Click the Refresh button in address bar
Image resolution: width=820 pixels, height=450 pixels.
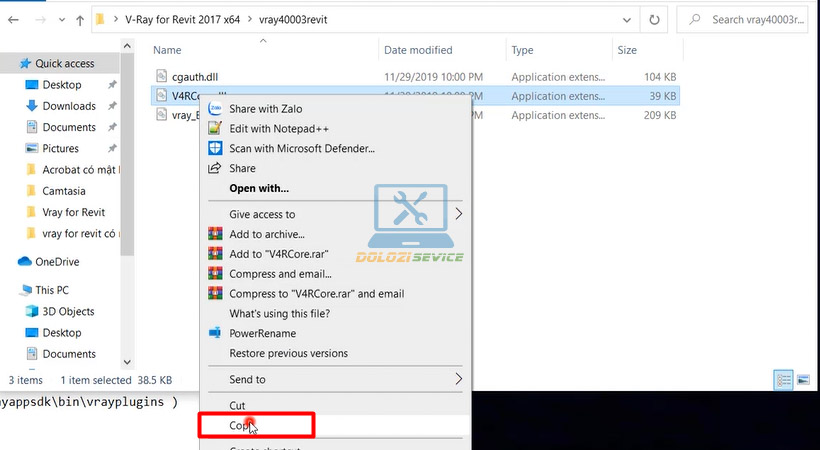coord(653,19)
